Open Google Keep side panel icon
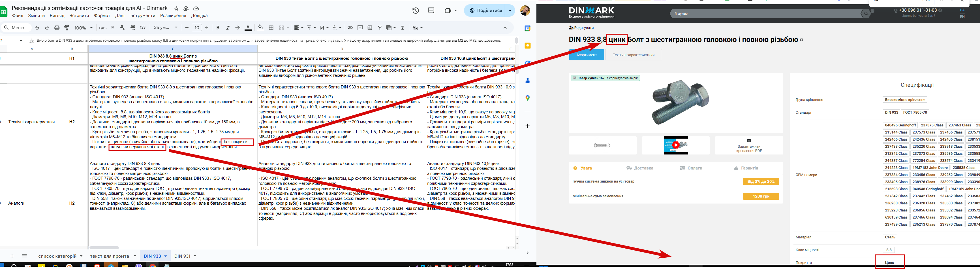This screenshot has width=980, height=269. 528,46
